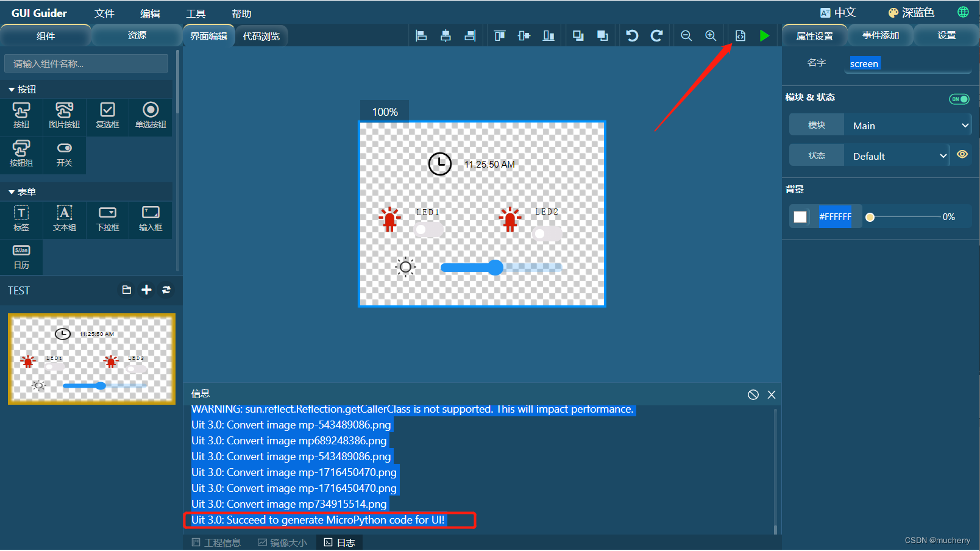Screen dimensions: 980x551
Task: Generate code with the code file icon
Action: click(740, 36)
